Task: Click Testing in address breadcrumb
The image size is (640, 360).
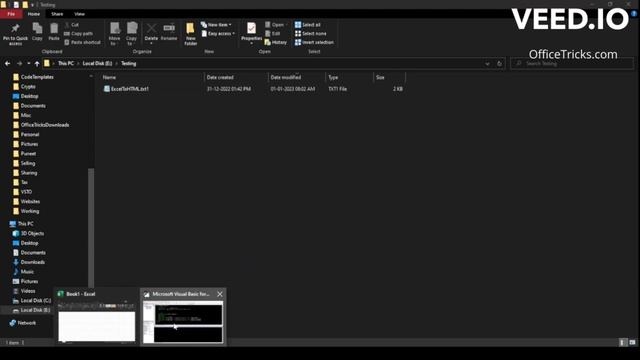Action: click(x=129, y=64)
